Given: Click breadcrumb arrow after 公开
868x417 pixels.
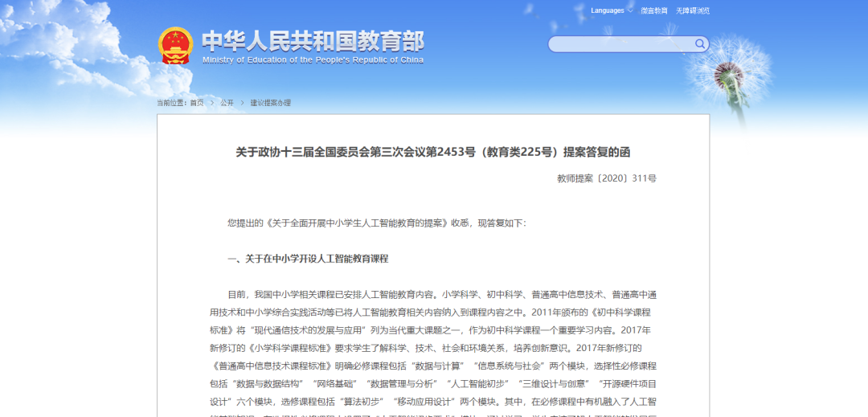Looking at the screenshot, I should [x=242, y=103].
